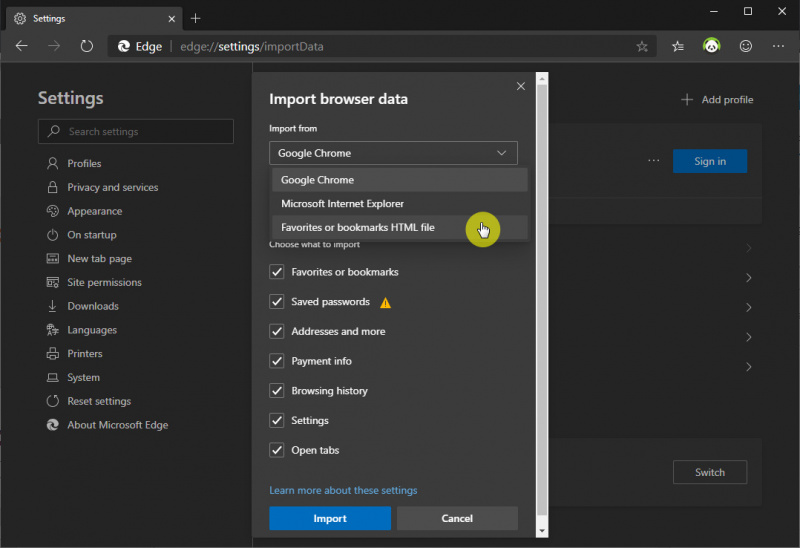Viewport: 800px width, 548px height.
Task: Open Privacy and services settings
Action: pos(103,187)
